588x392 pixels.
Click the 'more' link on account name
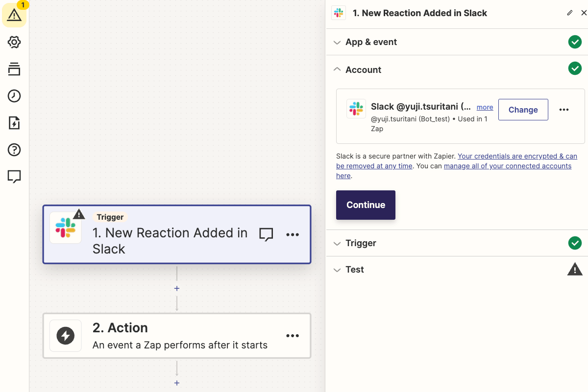(x=485, y=107)
